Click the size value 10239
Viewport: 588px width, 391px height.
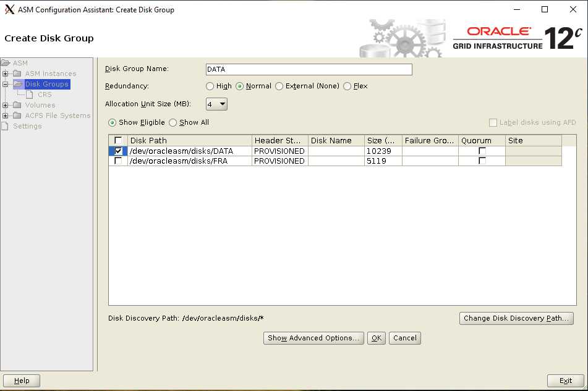tap(379, 151)
